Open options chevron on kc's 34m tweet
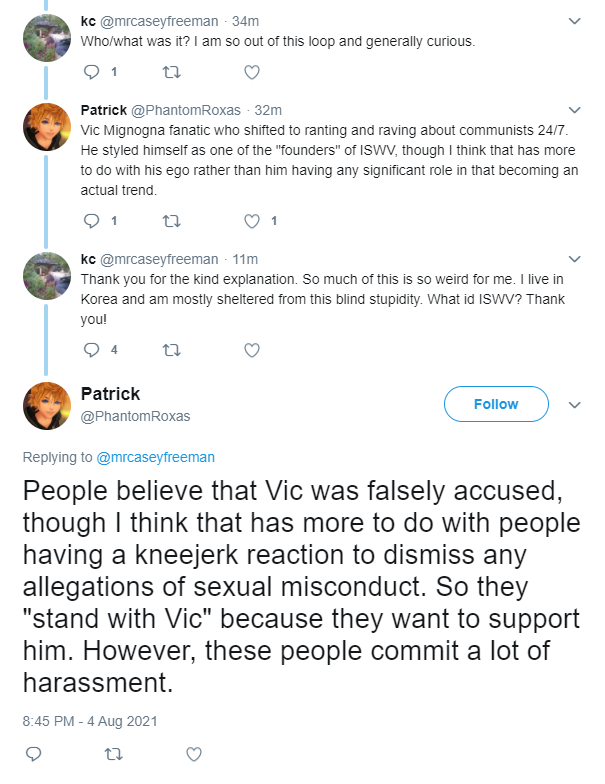The height and width of the screenshot is (784, 605). [574, 21]
